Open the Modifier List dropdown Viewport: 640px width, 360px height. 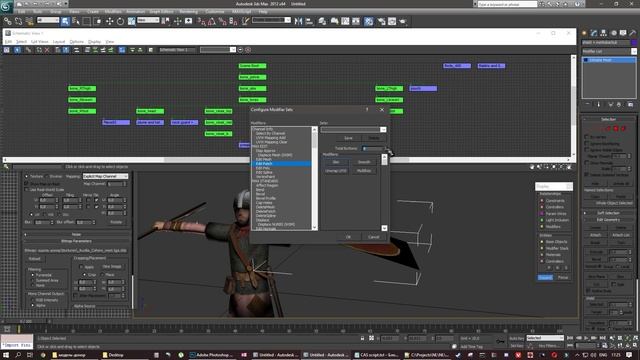tap(634, 51)
